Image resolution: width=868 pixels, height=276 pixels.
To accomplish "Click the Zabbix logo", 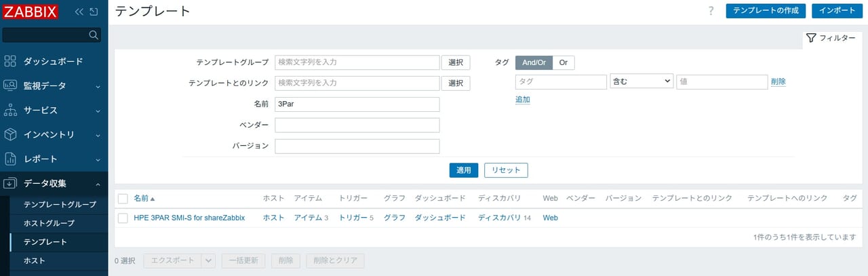I will click(31, 12).
